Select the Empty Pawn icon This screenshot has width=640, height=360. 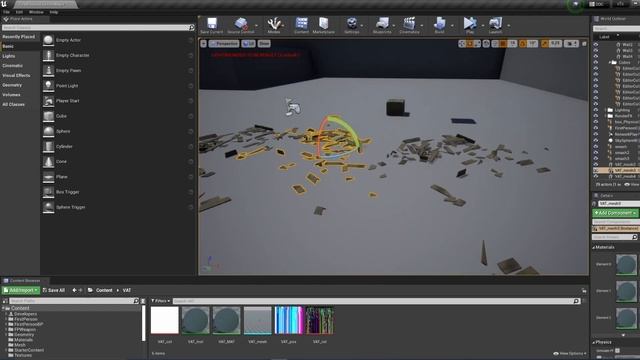pos(48,70)
